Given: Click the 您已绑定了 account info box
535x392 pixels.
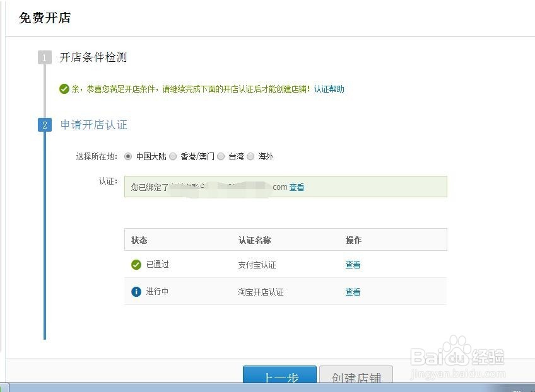Looking at the screenshot, I should 286,187.
